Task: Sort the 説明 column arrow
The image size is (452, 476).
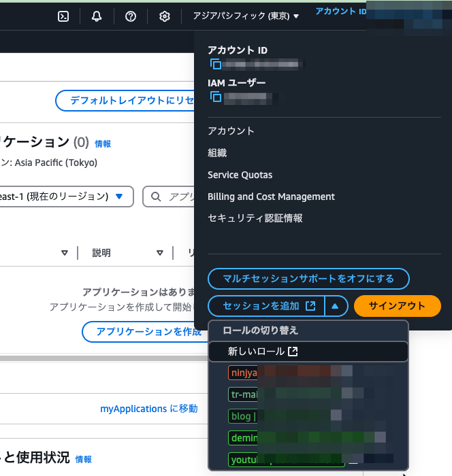Action: (x=160, y=252)
